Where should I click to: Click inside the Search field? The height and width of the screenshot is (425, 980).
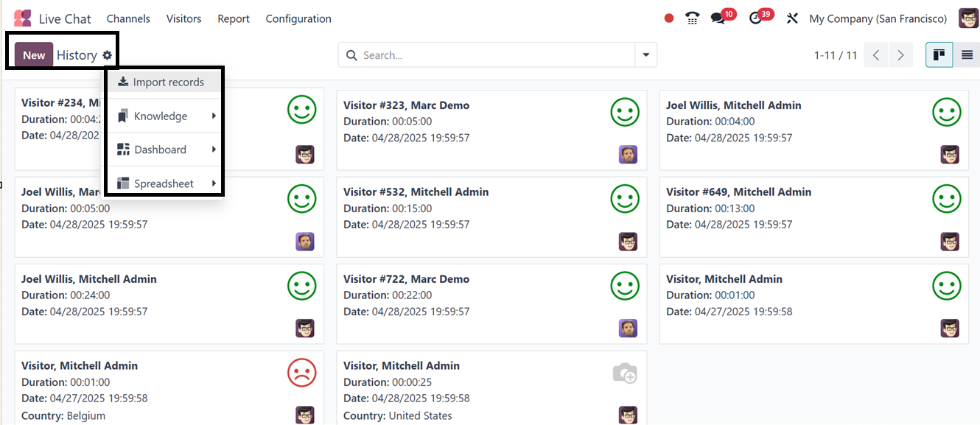486,55
